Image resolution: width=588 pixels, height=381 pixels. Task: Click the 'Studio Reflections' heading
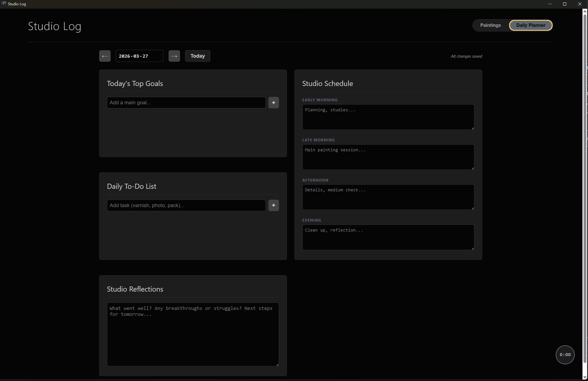(135, 289)
